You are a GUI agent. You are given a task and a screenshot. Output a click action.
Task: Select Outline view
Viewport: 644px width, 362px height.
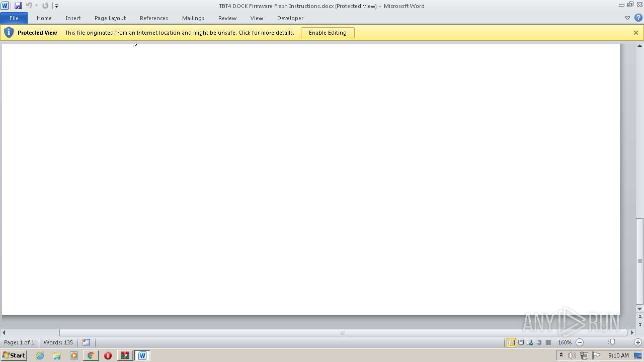[539, 342]
